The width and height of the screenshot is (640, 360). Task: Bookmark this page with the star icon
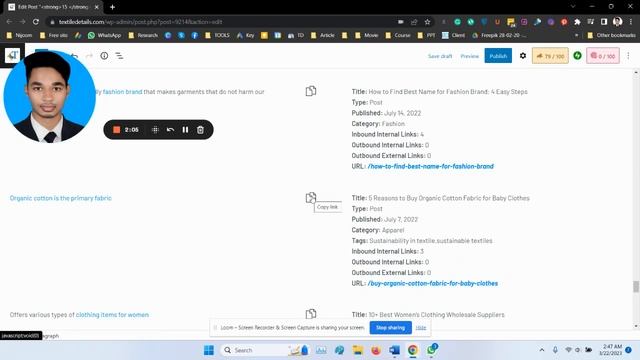point(427,22)
